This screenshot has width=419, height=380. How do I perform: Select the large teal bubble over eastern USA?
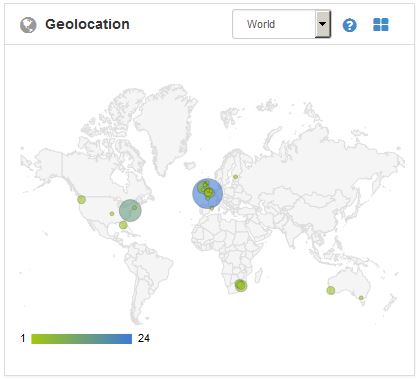[130, 211]
